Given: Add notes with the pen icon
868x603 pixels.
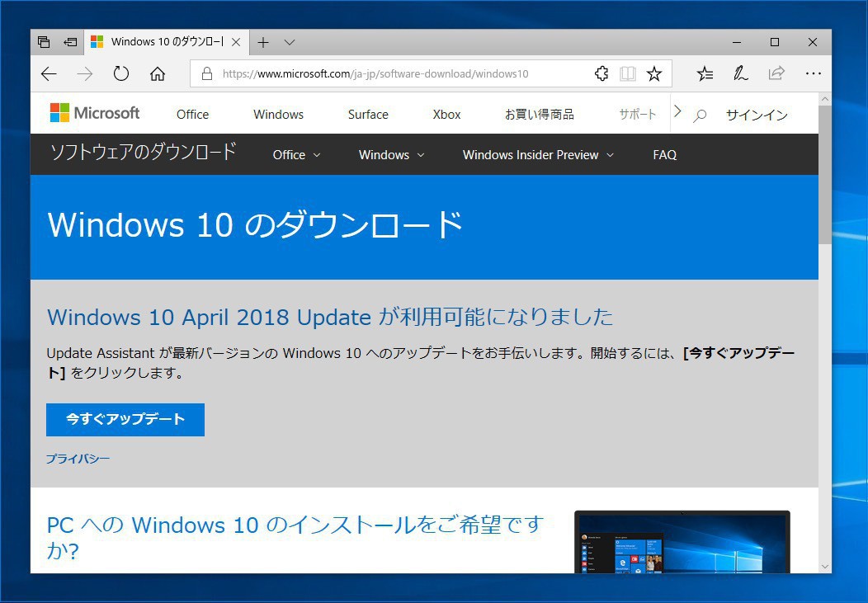Looking at the screenshot, I should point(741,73).
